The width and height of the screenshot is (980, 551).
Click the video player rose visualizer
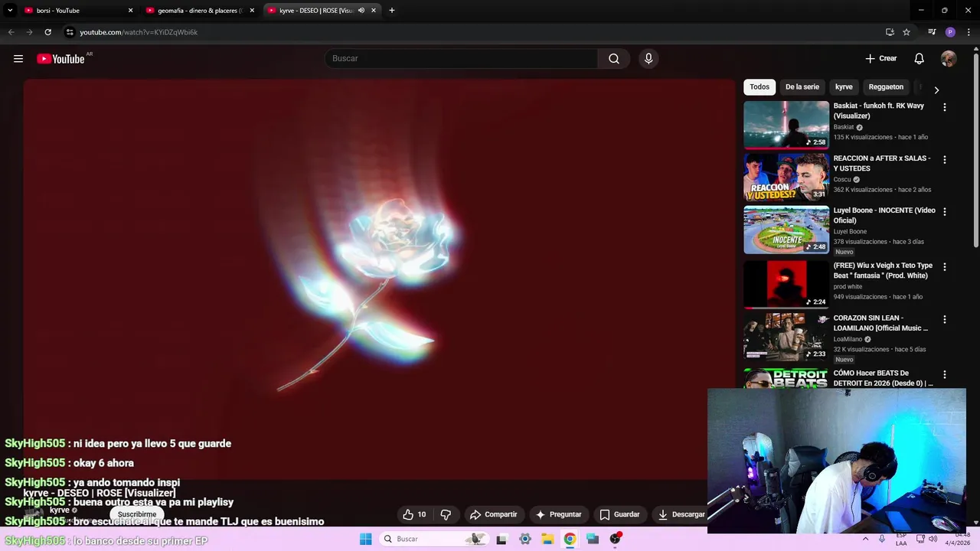tap(379, 279)
